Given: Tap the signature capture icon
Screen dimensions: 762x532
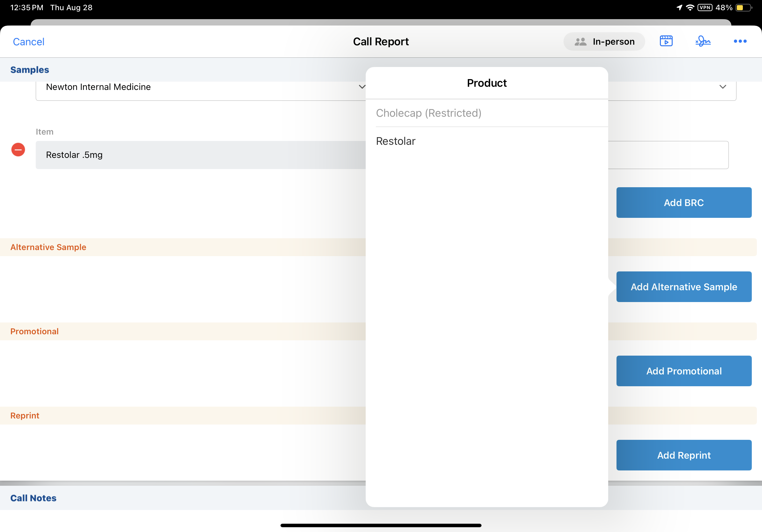Looking at the screenshot, I should [703, 41].
